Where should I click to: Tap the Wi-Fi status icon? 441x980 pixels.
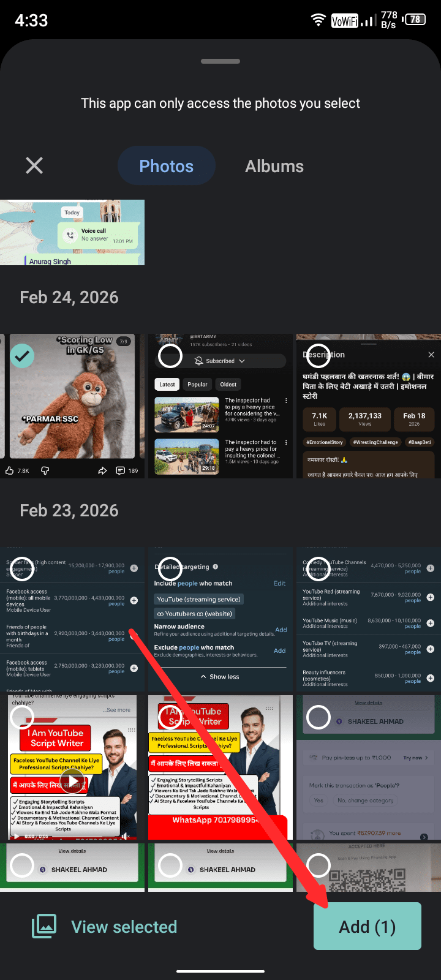318,20
